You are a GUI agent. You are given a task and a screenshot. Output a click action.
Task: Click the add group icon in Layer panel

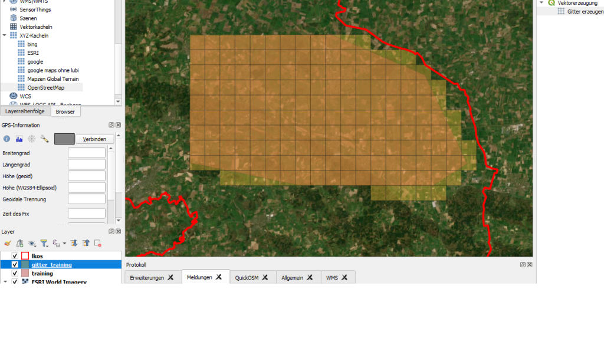click(x=19, y=242)
